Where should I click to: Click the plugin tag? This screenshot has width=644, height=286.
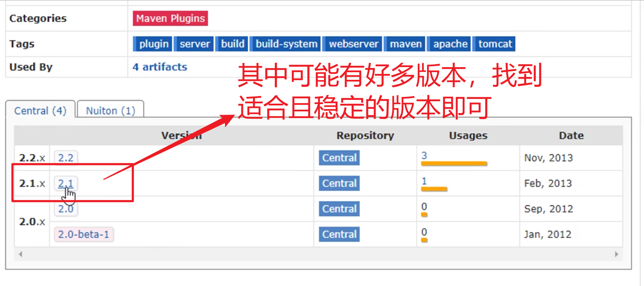point(154,44)
